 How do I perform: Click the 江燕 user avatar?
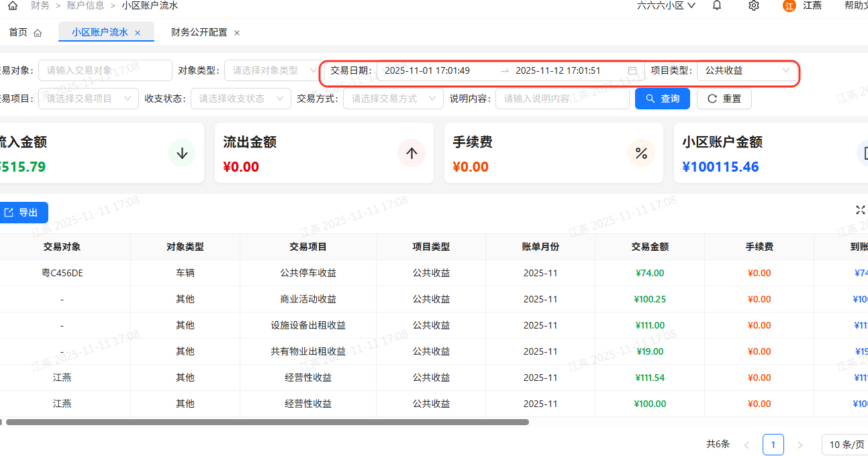[789, 6]
